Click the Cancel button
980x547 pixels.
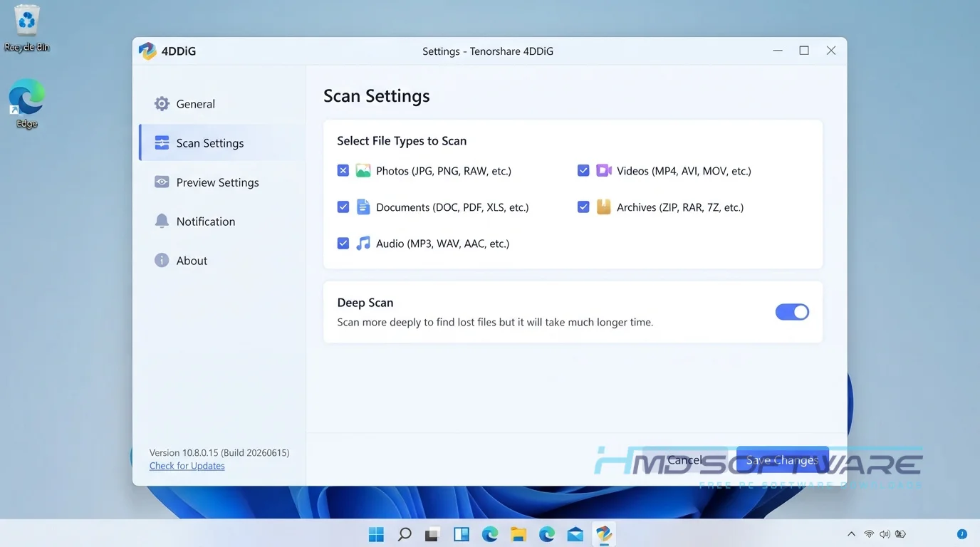(x=684, y=460)
